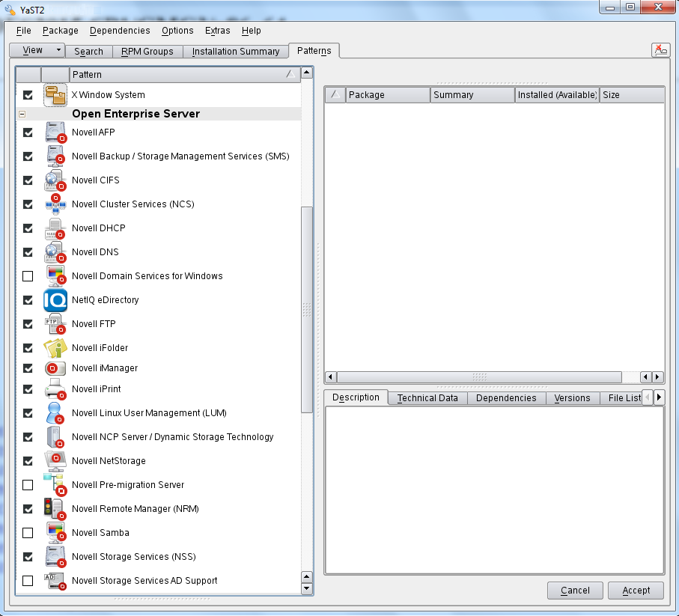679x616 pixels.
Task: Click the close-tab icon at top right
Action: tap(661, 50)
